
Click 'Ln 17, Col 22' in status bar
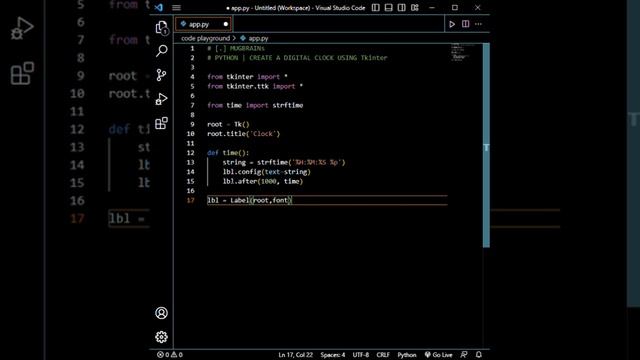[x=296, y=355]
